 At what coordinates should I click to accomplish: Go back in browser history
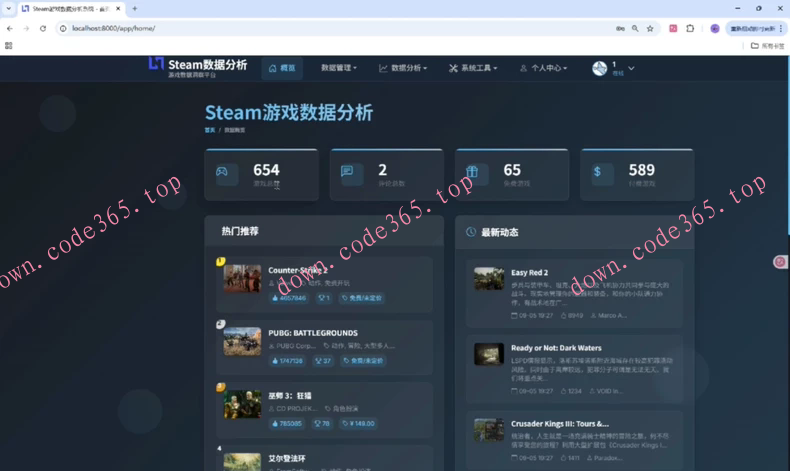tap(10, 28)
